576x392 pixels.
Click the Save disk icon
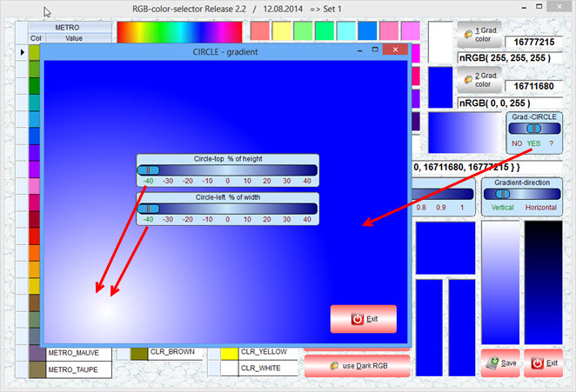pyautogui.click(x=492, y=363)
